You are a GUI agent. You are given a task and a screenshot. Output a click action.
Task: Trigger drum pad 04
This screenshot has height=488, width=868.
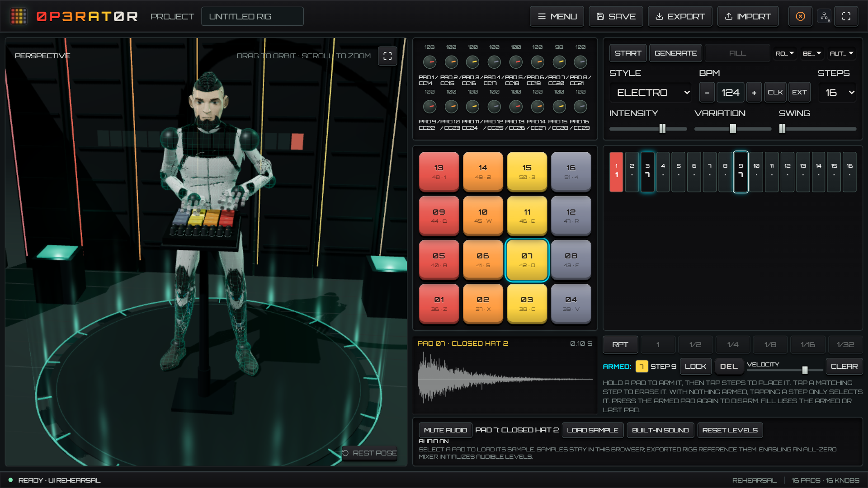571,304
